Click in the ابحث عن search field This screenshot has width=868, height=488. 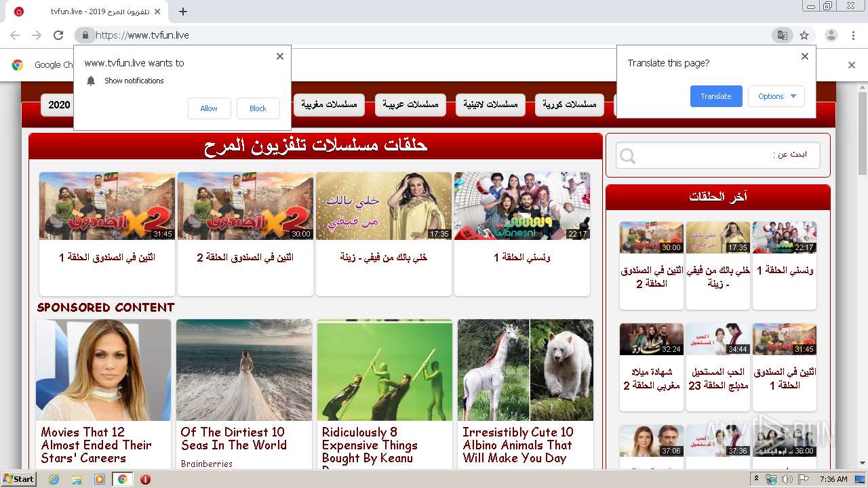[x=718, y=155]
